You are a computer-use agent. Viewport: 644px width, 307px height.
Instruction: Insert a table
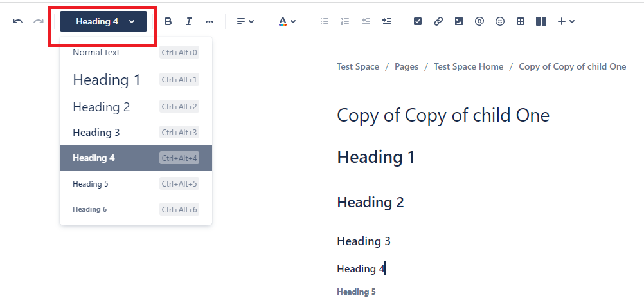pyautogui.click(x=521, y=21)
